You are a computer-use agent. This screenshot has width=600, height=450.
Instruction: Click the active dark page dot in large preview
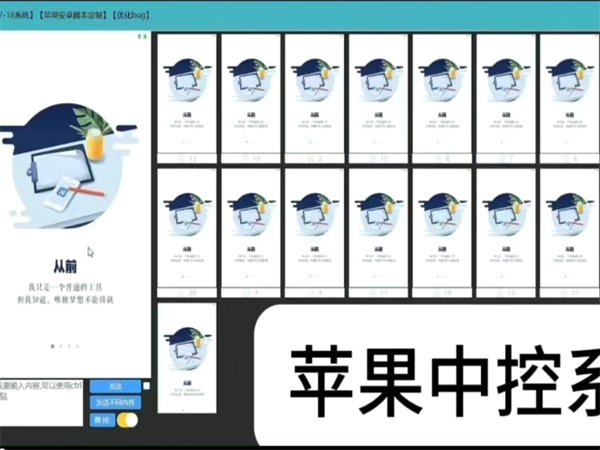pos(52,346)
